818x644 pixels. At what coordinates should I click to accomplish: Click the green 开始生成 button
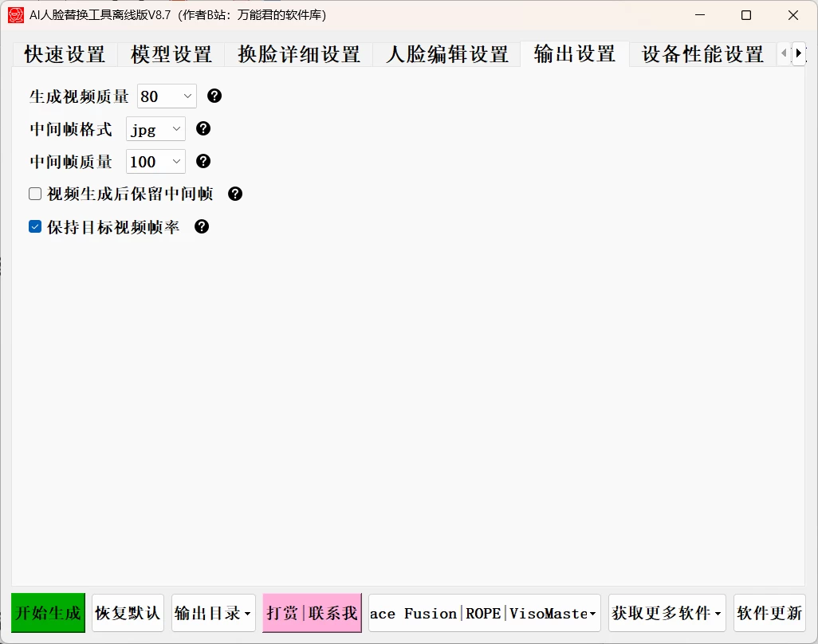(x=47, y=613)
